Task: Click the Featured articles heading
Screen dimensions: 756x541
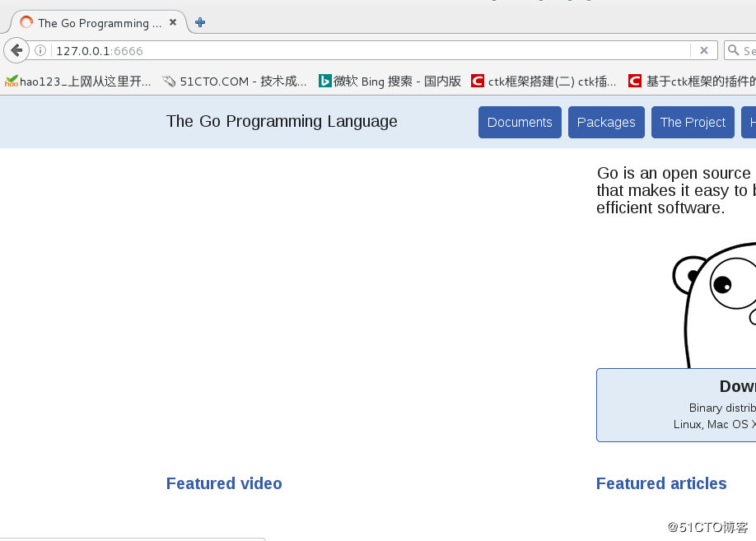Action: click(661, 483)
